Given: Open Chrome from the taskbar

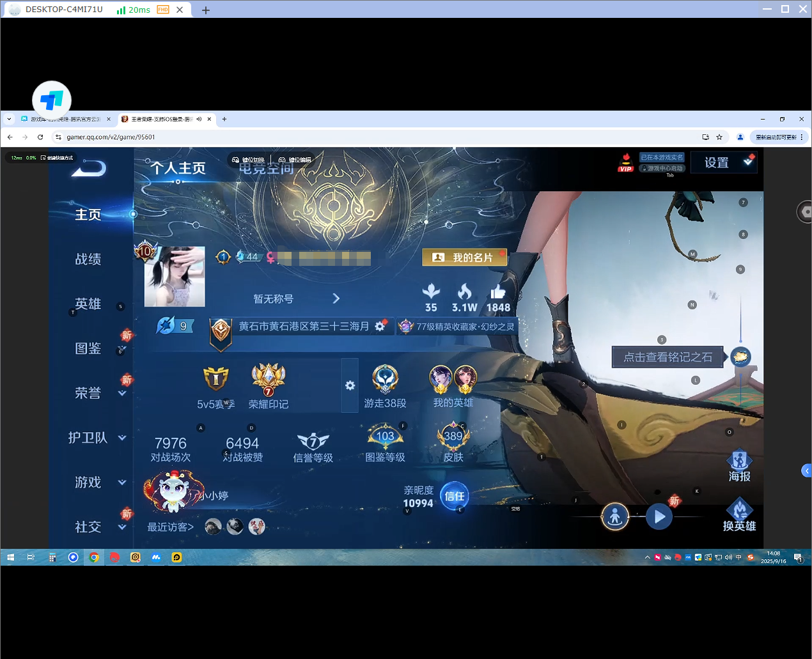Looking at the screenshot, I should click(94, 557).
